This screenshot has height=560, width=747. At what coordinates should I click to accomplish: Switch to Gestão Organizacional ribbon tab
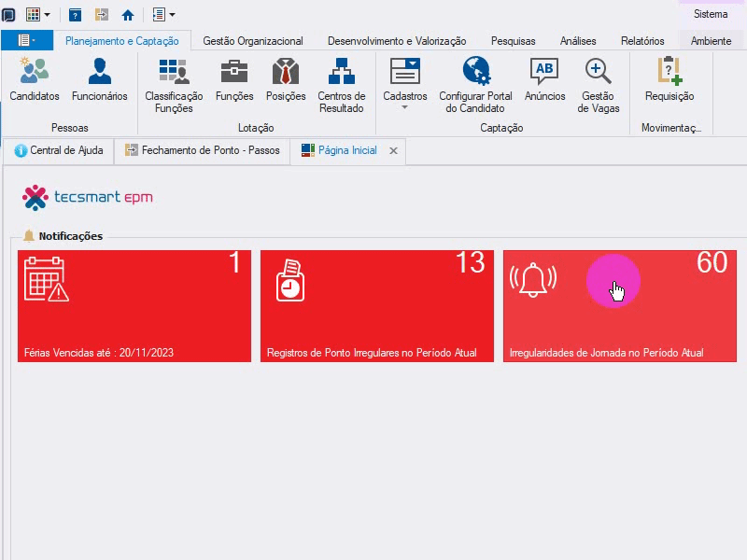click(253, 41)
